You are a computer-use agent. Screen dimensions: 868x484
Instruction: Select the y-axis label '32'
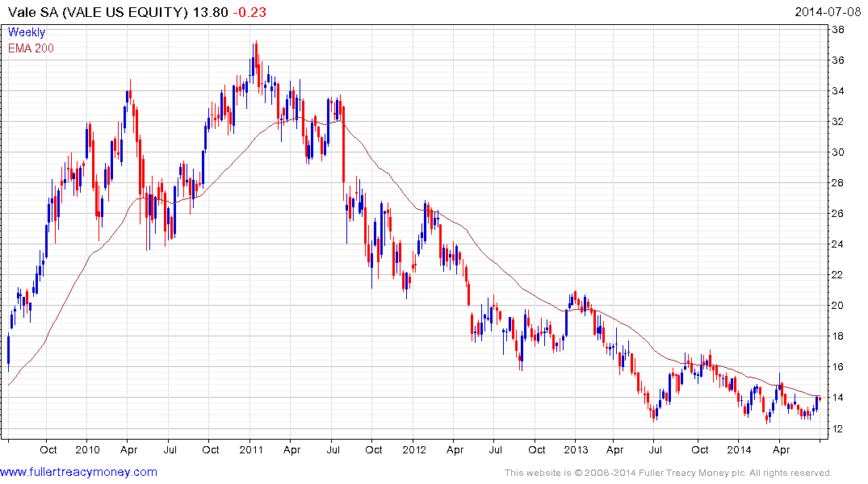coord(838,122)
